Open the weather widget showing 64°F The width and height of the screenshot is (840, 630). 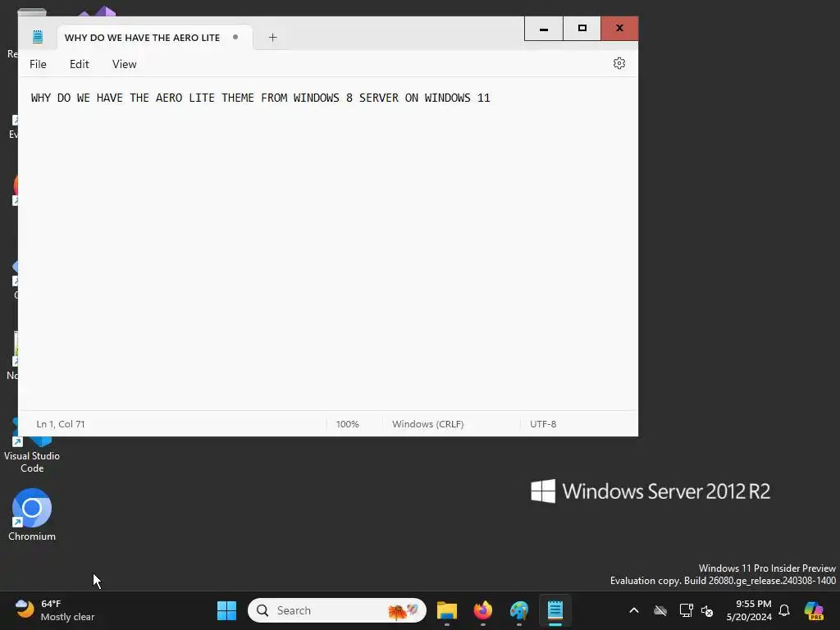[x=55, y=610]
